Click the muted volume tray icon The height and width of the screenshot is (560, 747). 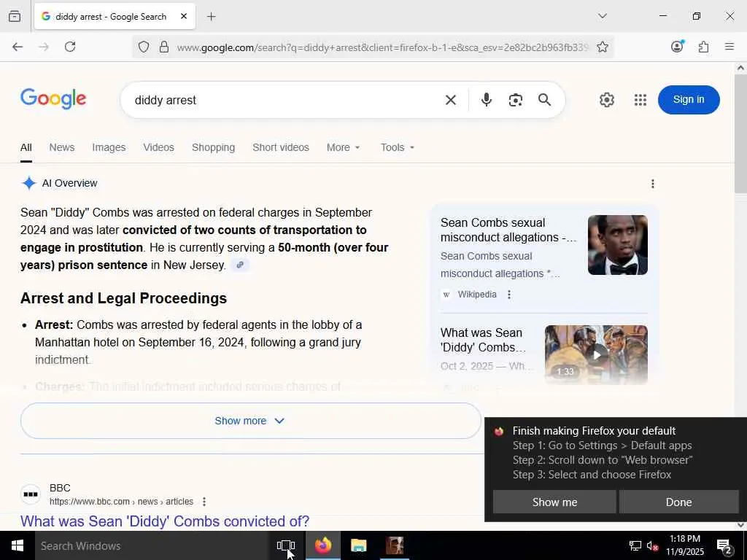652,545
